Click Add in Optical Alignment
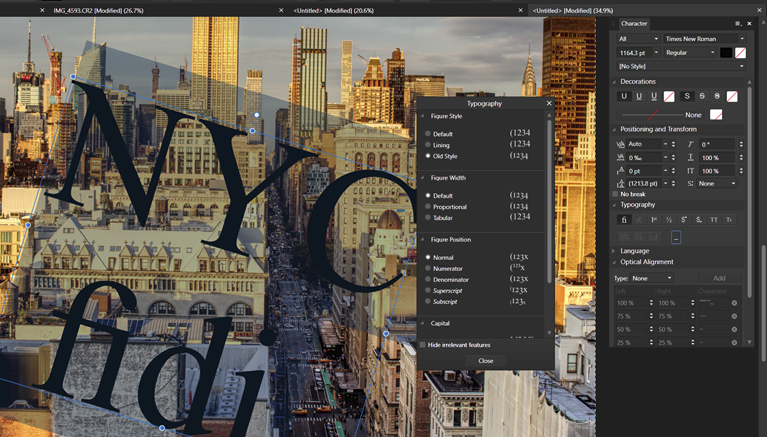This screenshot has height=437, width=767. [x=719, y=278]
